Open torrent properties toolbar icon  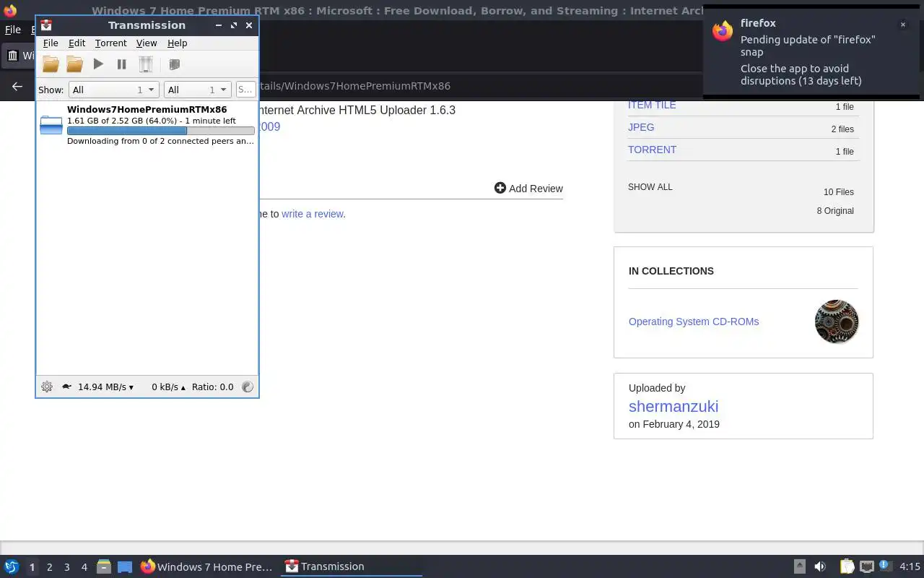[x=174, y=64]
